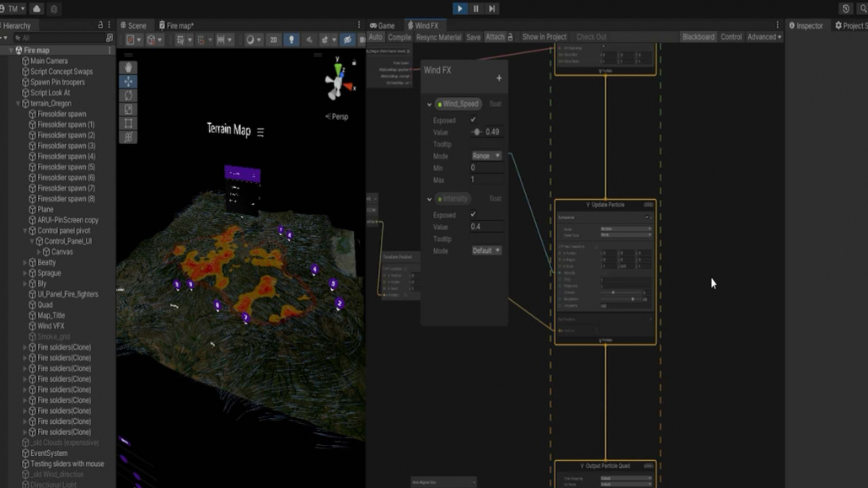This screenshot has width=868, height=488.
Task: Click the Step frame button
Action: pyautogui.click(x=492, y=8)
